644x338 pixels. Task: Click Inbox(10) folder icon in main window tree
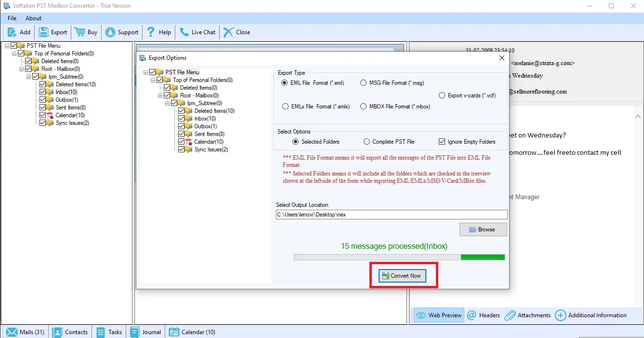click(x=50, y=92)
